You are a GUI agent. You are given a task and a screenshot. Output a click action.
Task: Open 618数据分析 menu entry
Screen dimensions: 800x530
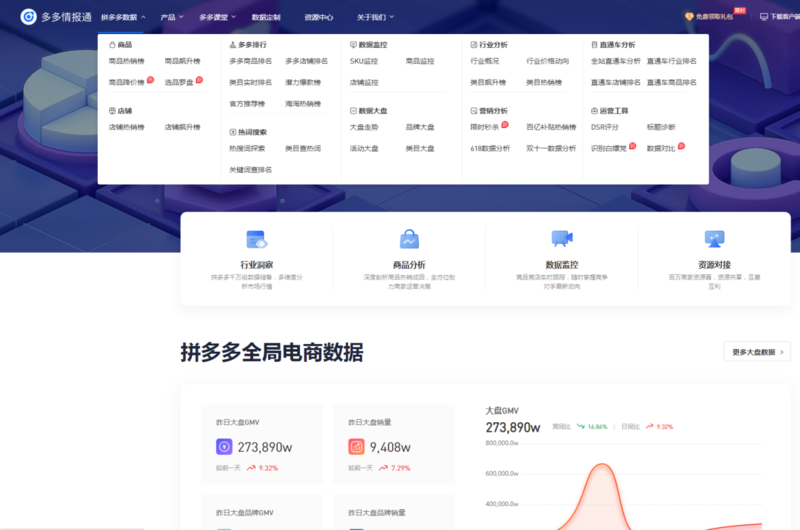click(490, 148)
